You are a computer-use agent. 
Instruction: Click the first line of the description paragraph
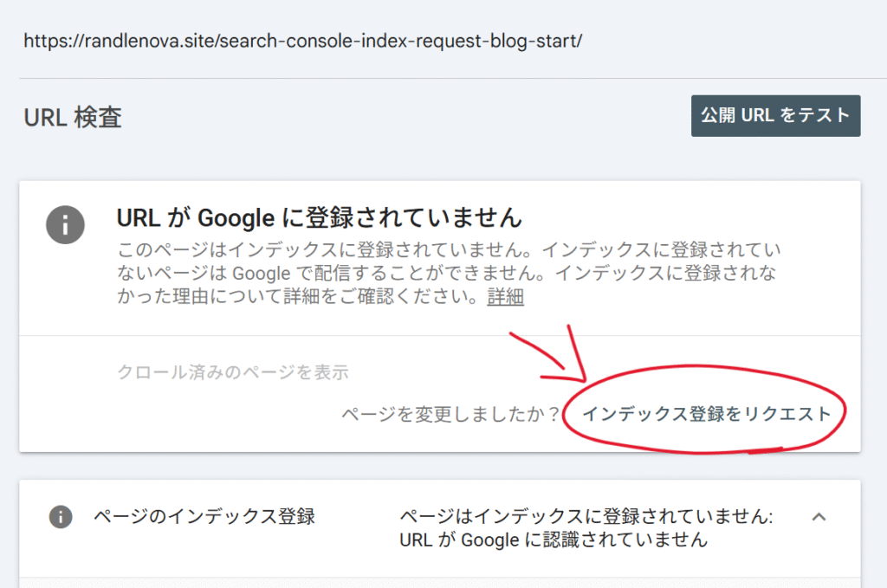coord(449,250)
